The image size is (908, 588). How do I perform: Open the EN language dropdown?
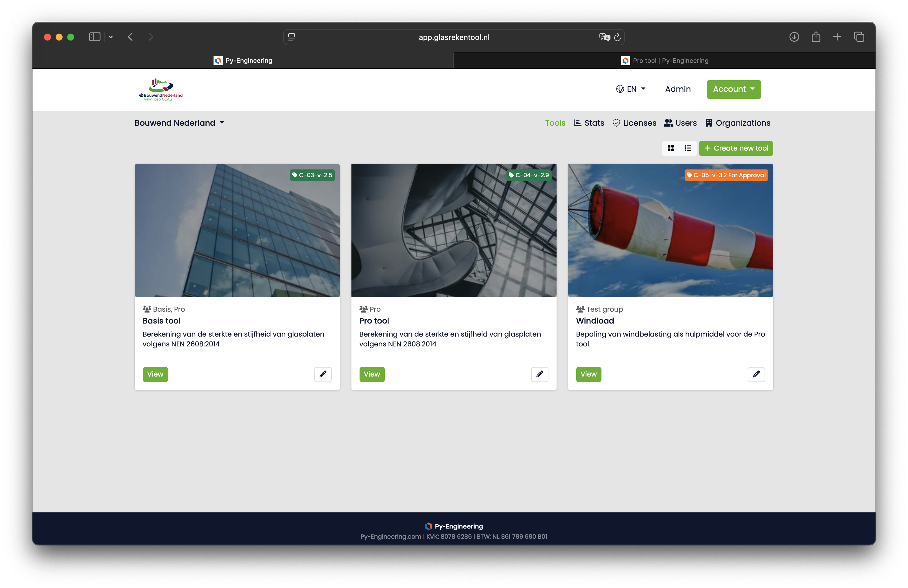pos(631,89)
